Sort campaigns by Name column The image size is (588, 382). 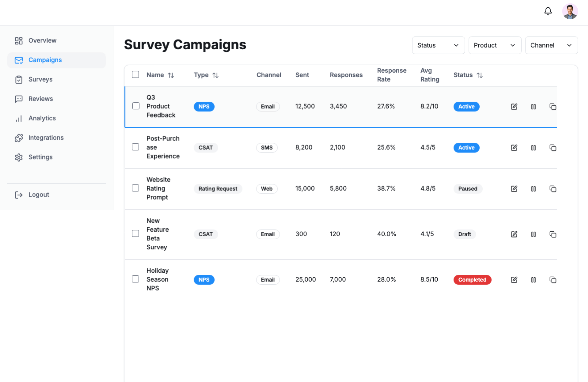tap(171, 75)
